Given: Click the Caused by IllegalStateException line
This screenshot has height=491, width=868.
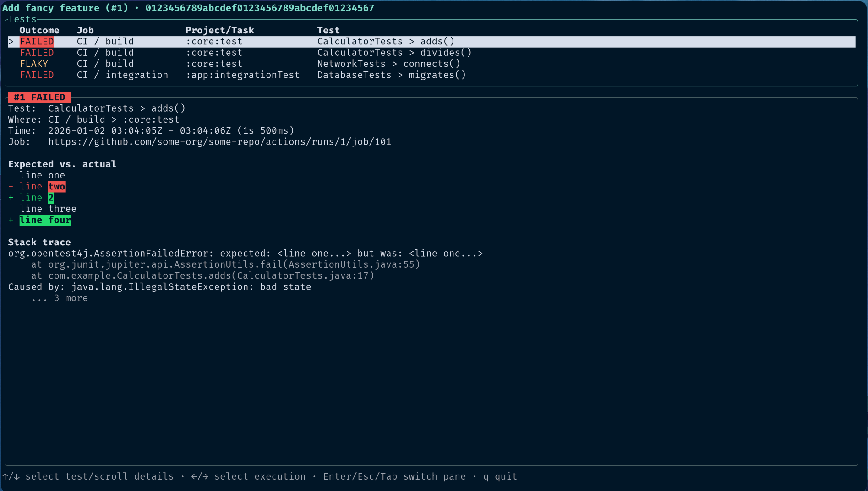Looking at the screenshot, I should tap(160, 287).
